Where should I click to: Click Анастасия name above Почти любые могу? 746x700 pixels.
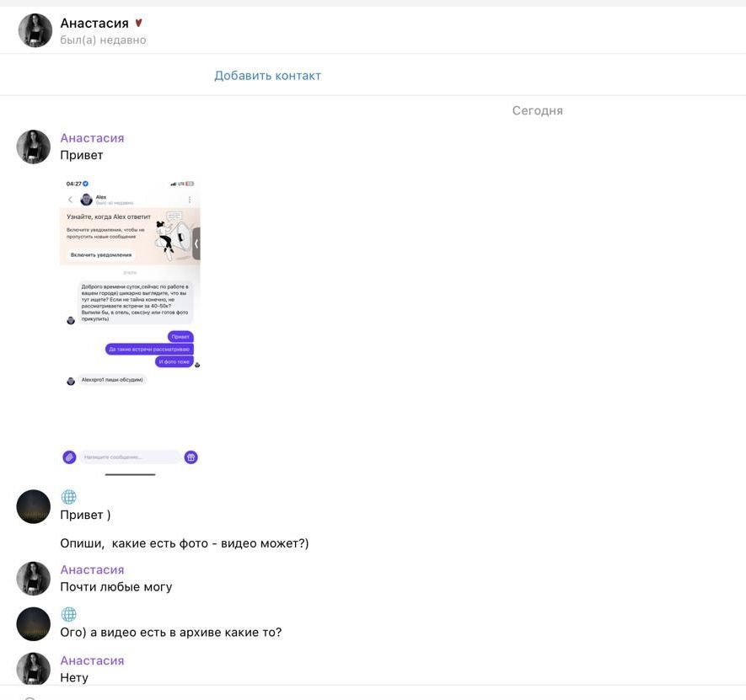tap(92, 569)
